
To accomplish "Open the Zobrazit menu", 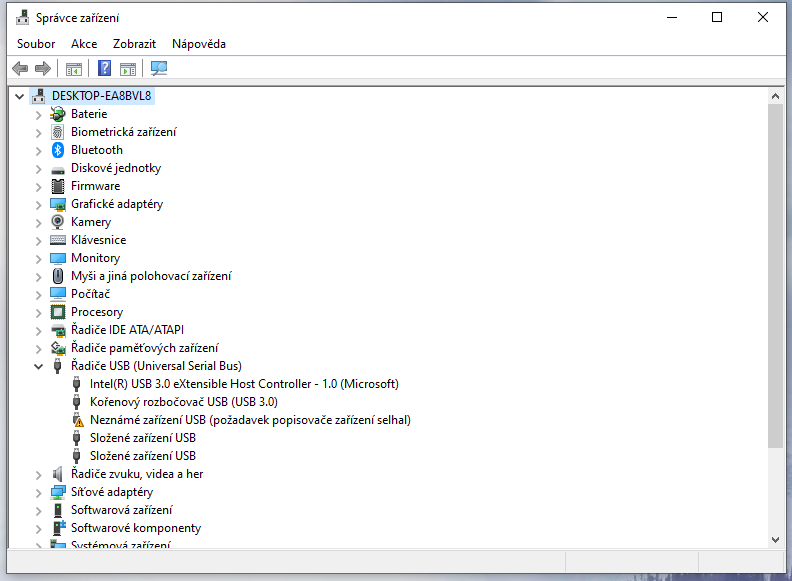I will [x=134, y=44].
